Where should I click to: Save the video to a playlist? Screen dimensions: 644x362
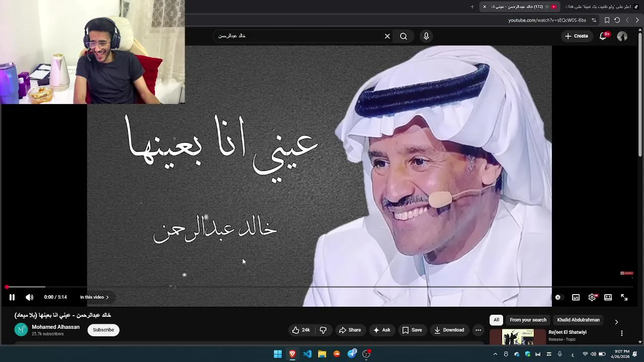pos(412,330)
